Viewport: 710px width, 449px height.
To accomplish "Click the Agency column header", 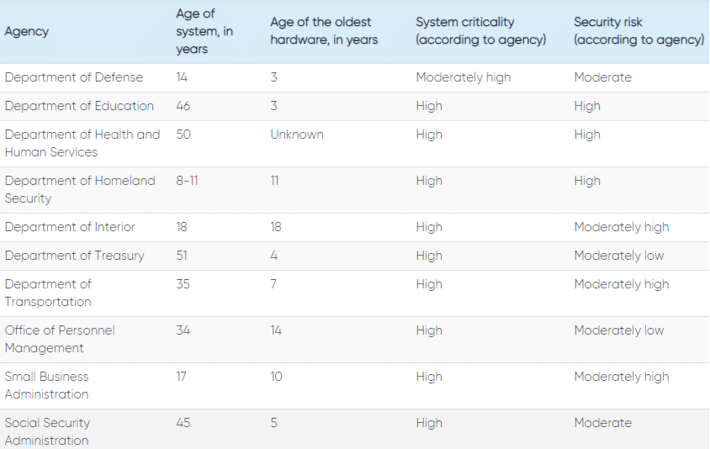I will tap(26, 31).
